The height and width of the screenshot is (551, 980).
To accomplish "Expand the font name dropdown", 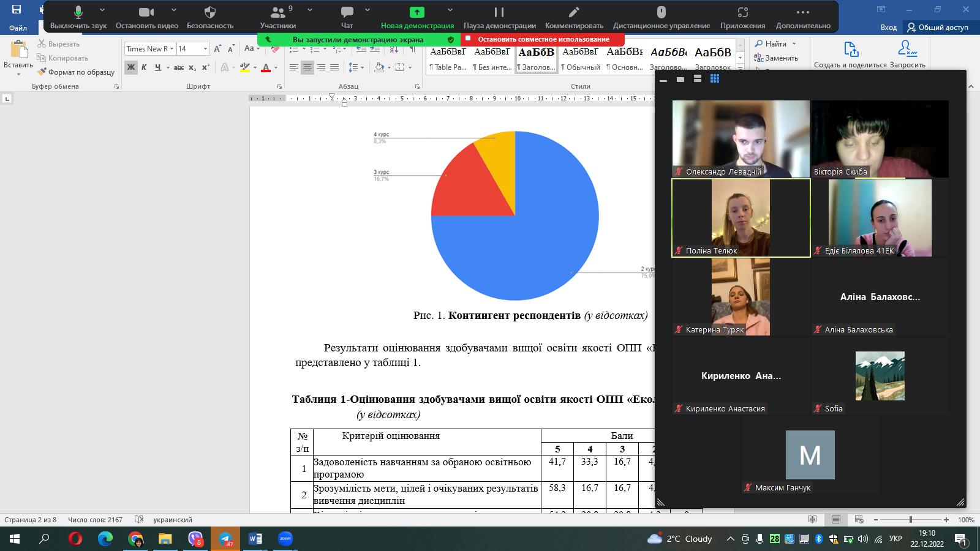I will [172, 49].
